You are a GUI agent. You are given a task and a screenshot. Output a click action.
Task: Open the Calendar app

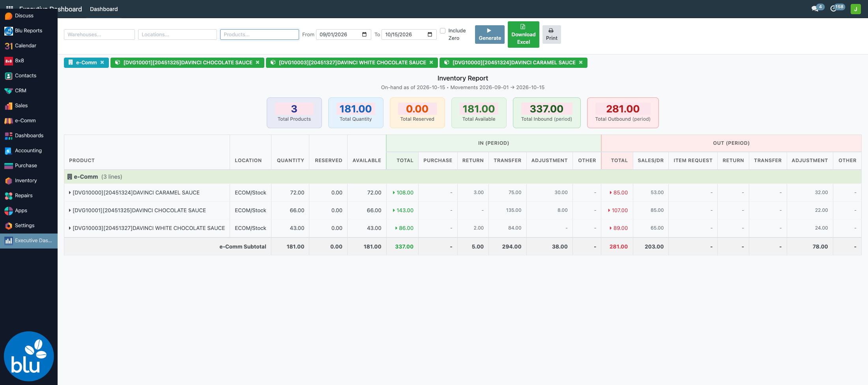[x=28, y=46]
